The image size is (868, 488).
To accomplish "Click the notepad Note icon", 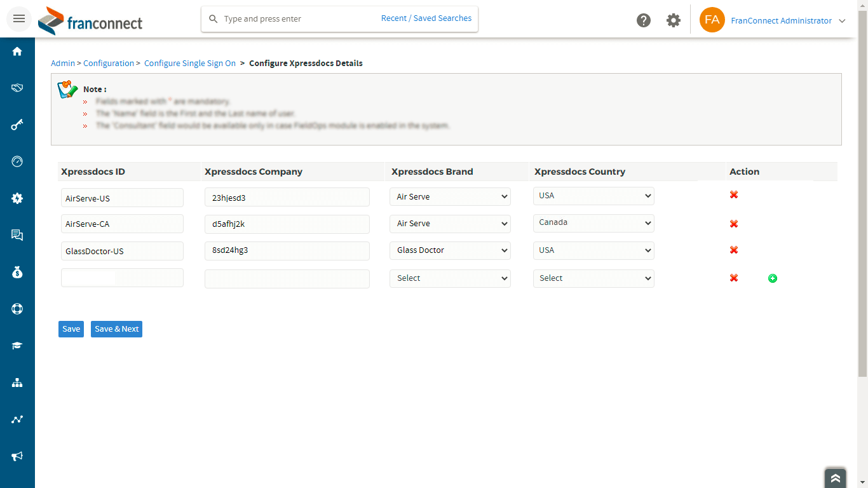I will 67,90.
